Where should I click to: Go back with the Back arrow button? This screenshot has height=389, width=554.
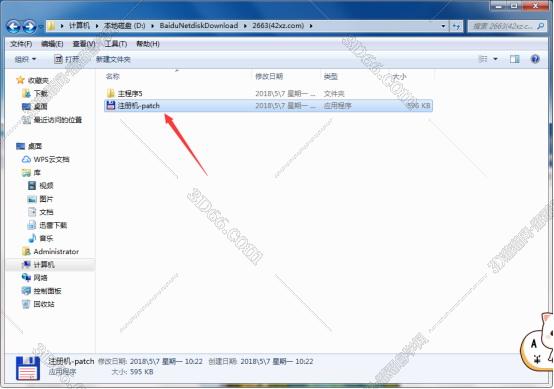coord(13,26)
